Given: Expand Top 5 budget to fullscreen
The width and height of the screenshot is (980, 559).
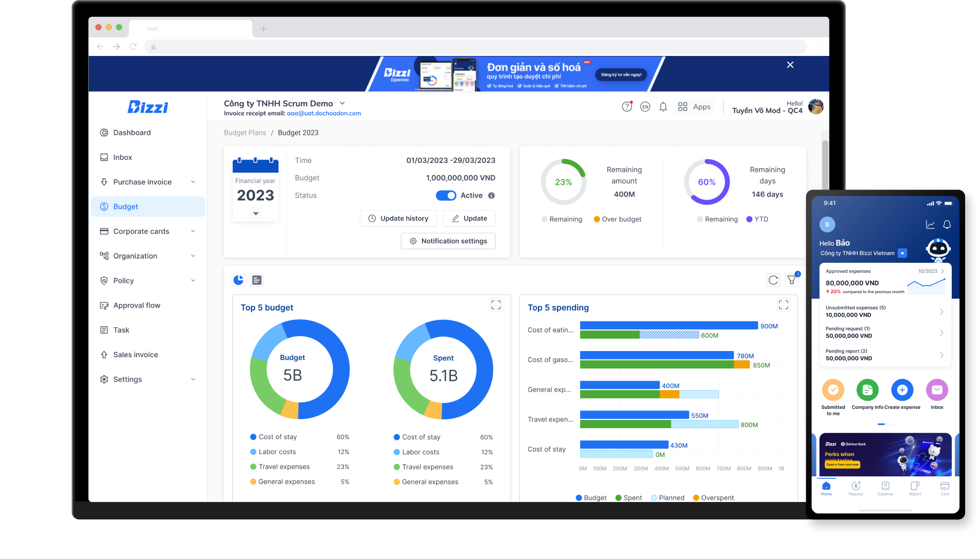Looking at the screenshot, I should tap(496, 305).
